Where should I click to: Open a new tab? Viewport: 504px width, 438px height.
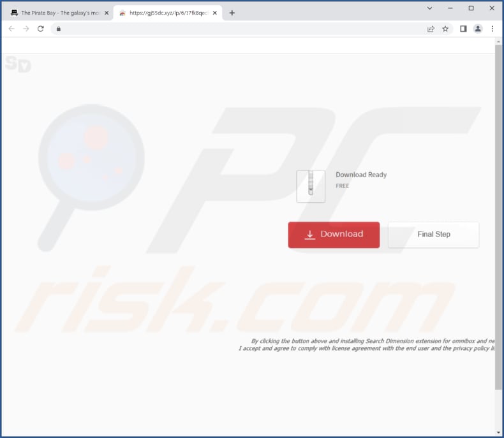click(232, 13)
